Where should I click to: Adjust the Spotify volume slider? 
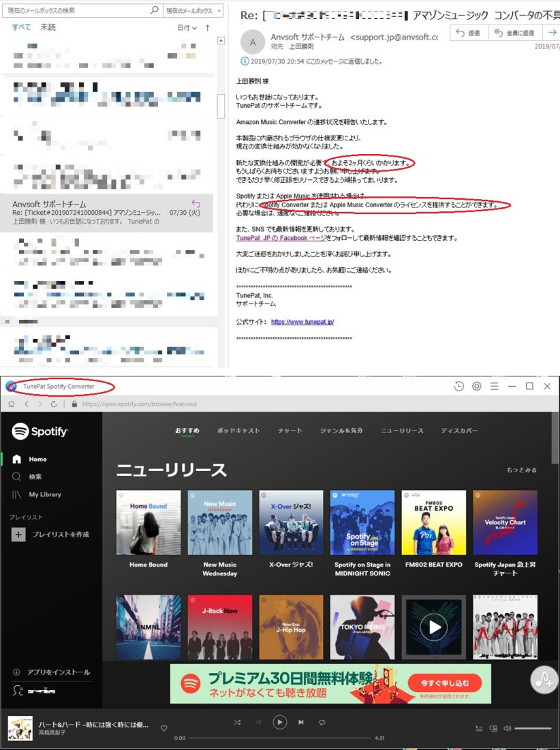coord(533,728)
